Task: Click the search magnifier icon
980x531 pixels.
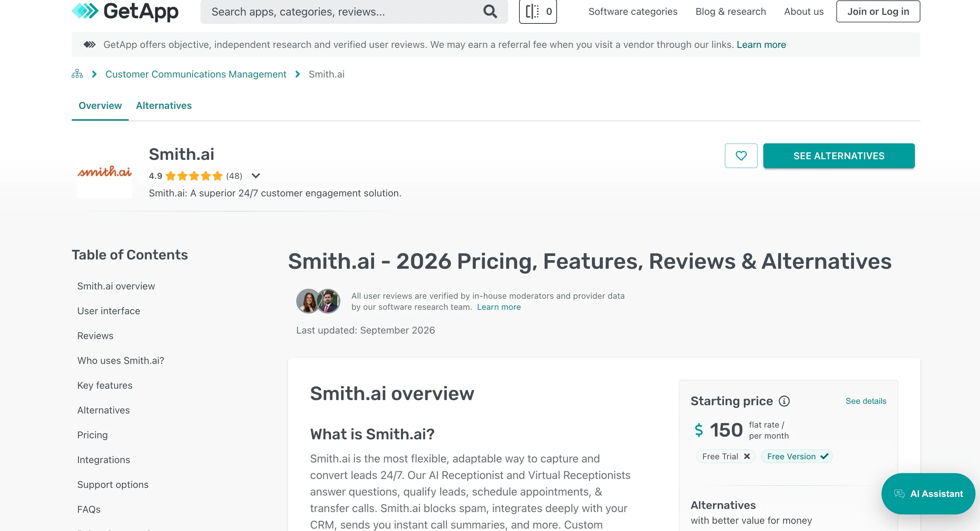Action: (490, 11)
